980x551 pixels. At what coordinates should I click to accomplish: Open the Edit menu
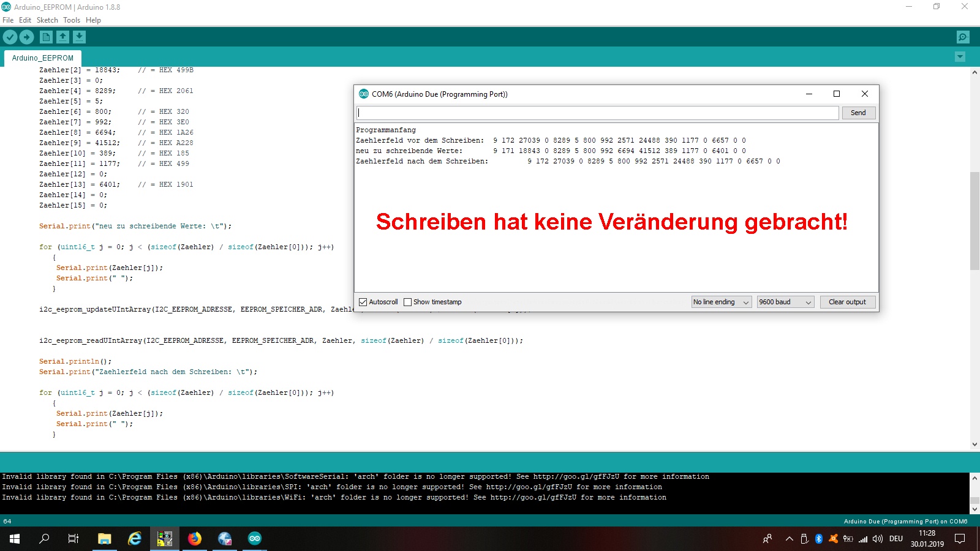coord(25,20)
